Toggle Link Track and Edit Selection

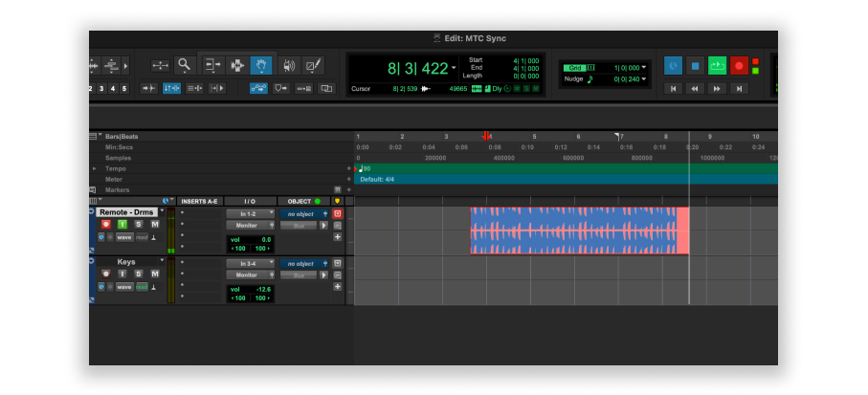194,88
